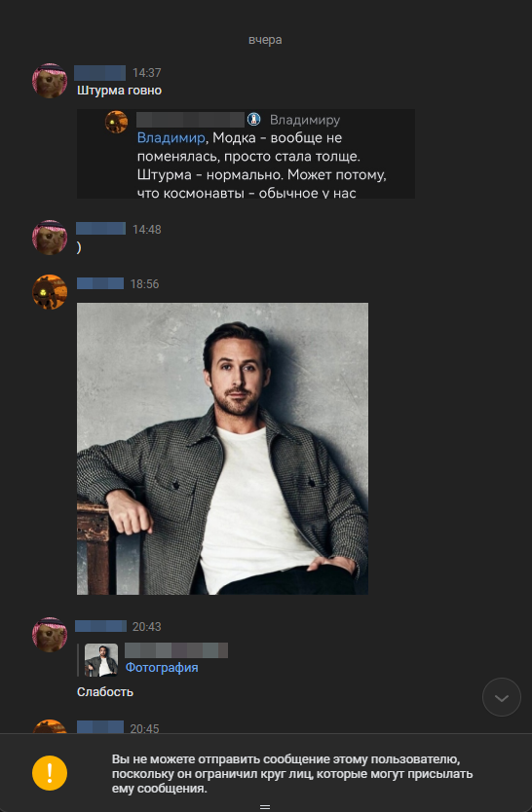The image size is (532, 812).
Task: Click the blurred sender name at 14:37
Action: click(x=99, y=72)
